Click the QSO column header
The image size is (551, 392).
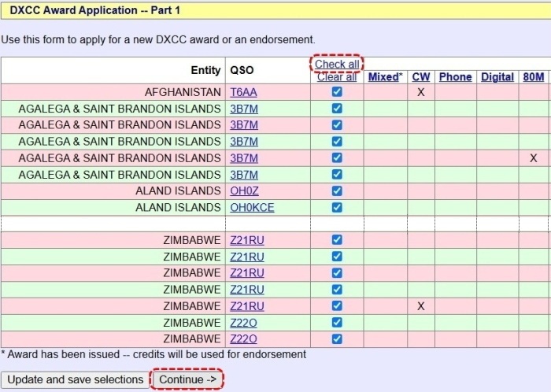click(242, 70)
